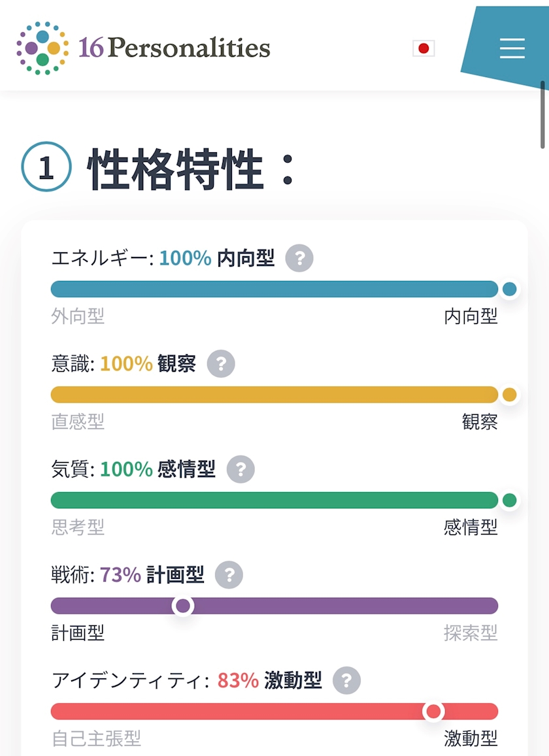The width and height of the screenshot is (549, 756).
Task: Click the purple 戦術 slider handle
Action: 183,606
